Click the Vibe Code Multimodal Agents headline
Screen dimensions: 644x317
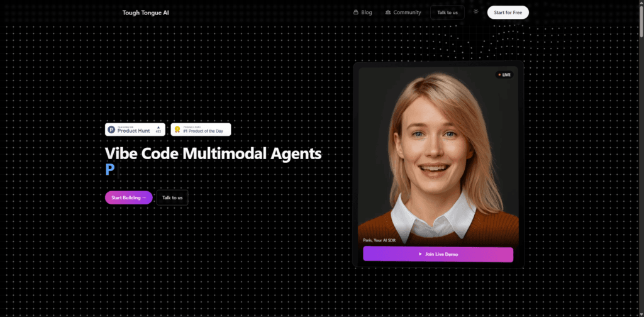[x=213, y=153]
